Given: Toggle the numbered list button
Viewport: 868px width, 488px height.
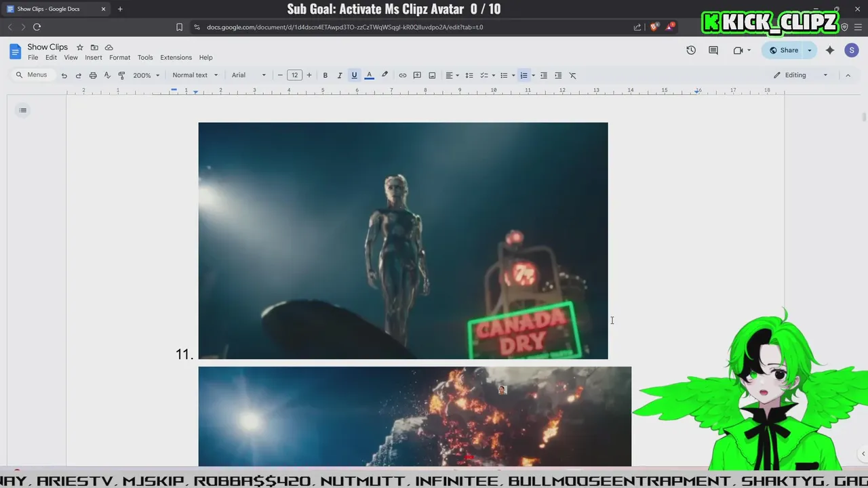Looking at the screenshot, I should pos(524,75).
